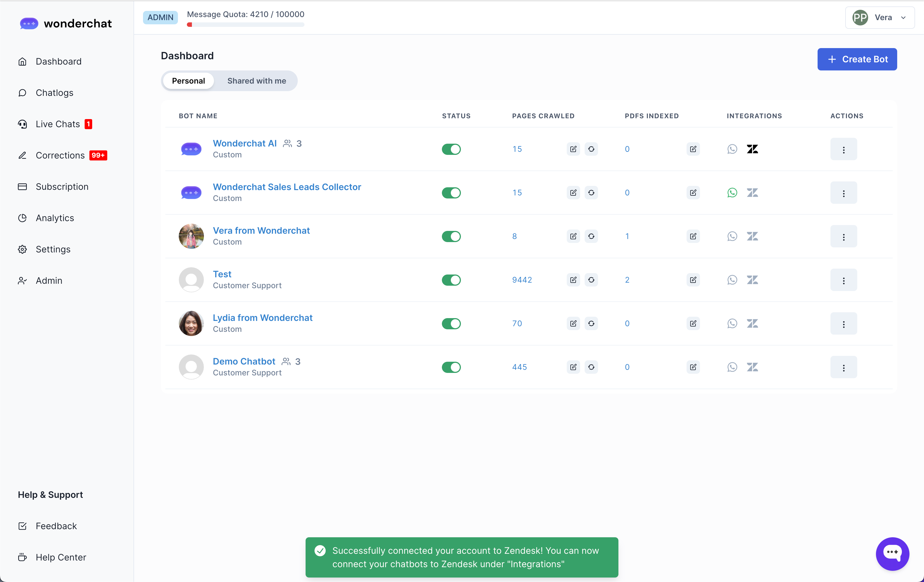Screen dimensions: 924x582
Task: Click the Zendesk icon for Wonderchat AI
Action: pos(752,149)
